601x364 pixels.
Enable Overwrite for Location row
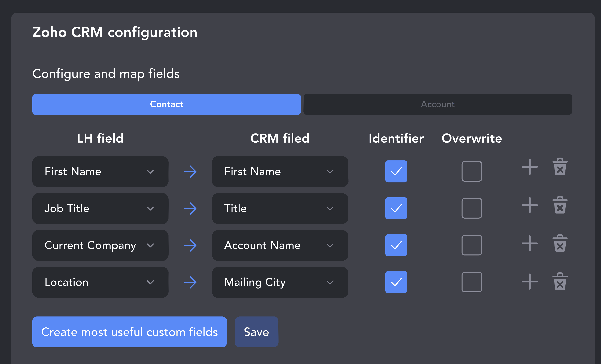(472, 282)
